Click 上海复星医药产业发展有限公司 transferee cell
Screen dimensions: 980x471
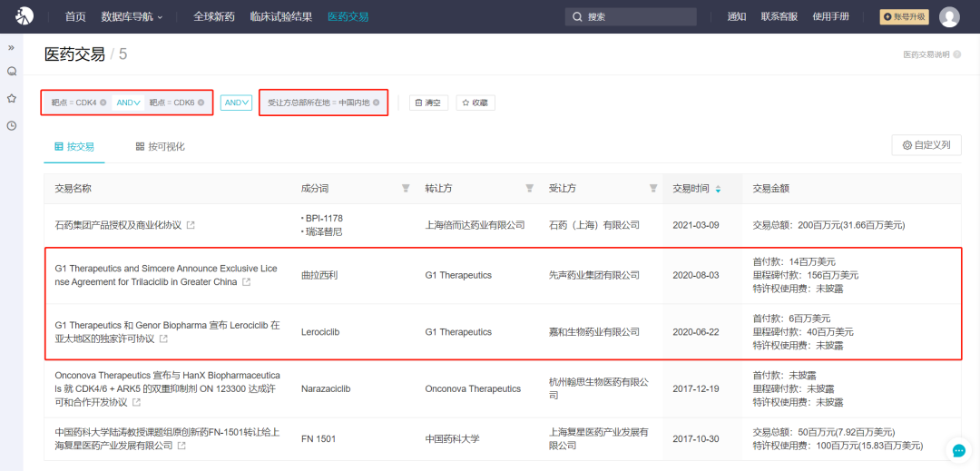pyautogui.click(x=598, y=439)
